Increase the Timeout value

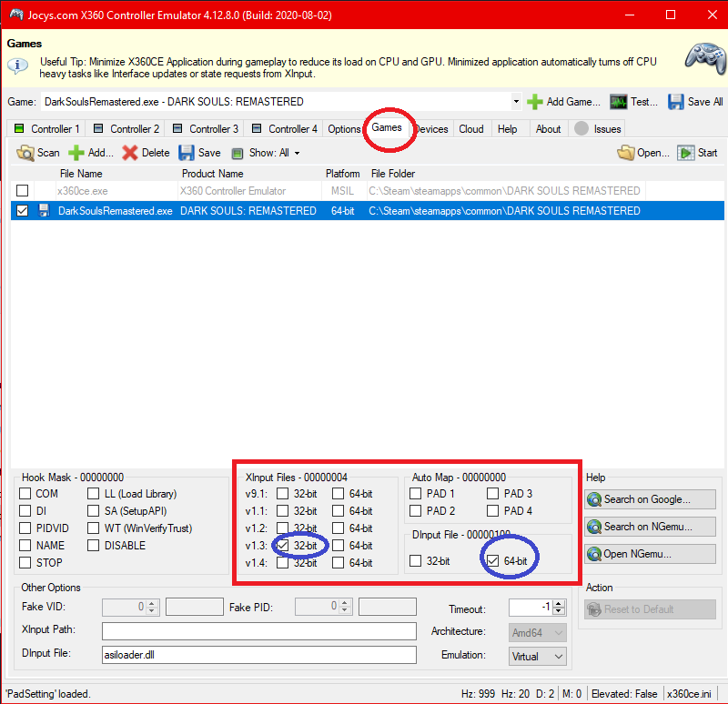[559, 603]
